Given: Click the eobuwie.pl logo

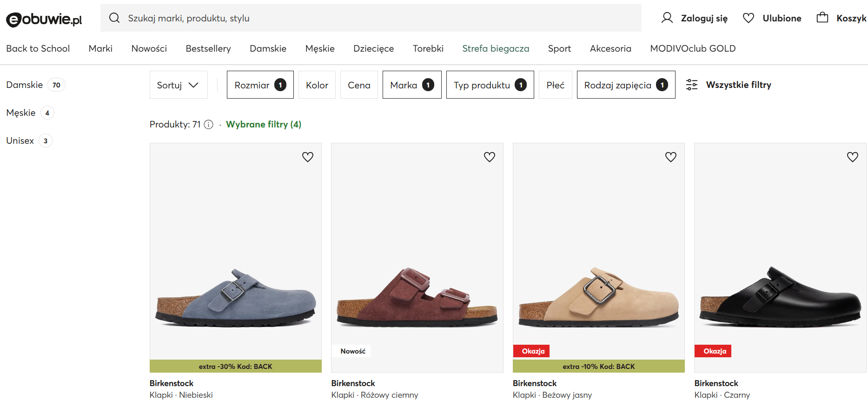Looking at the screenshot, I should (x=44, y=19).
